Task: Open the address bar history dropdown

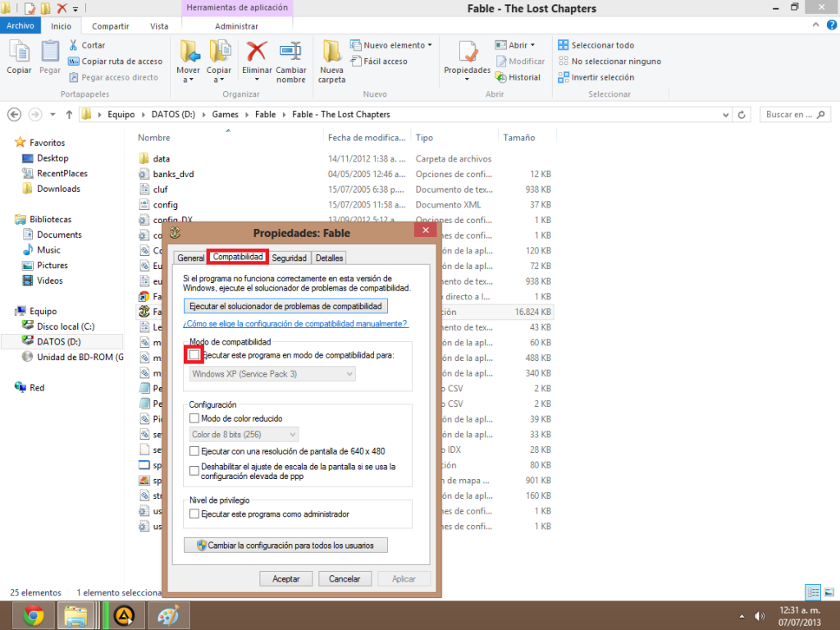Action: point(725,115)
